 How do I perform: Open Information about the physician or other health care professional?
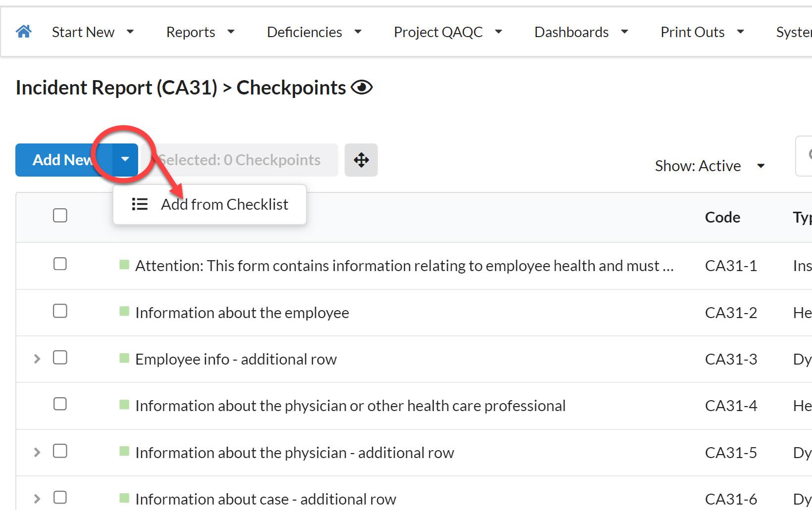pyautogui.click(x=350, y=406)
